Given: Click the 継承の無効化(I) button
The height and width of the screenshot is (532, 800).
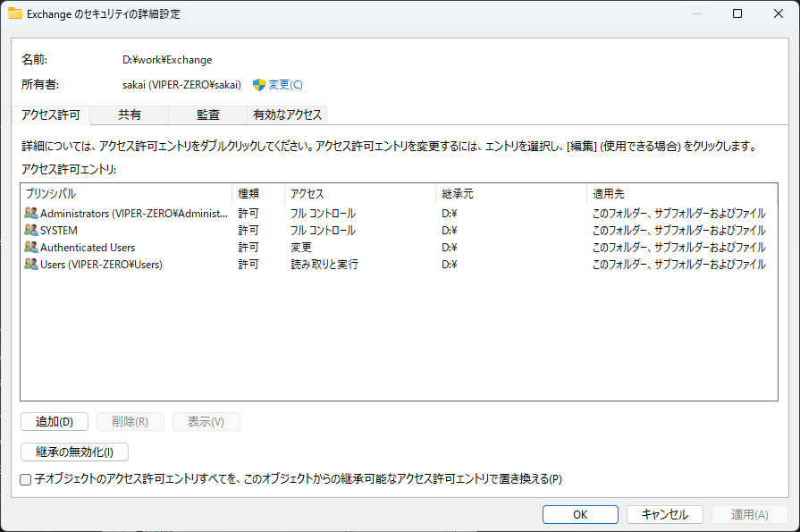Looking at the screenshot, I should (74, 452).
